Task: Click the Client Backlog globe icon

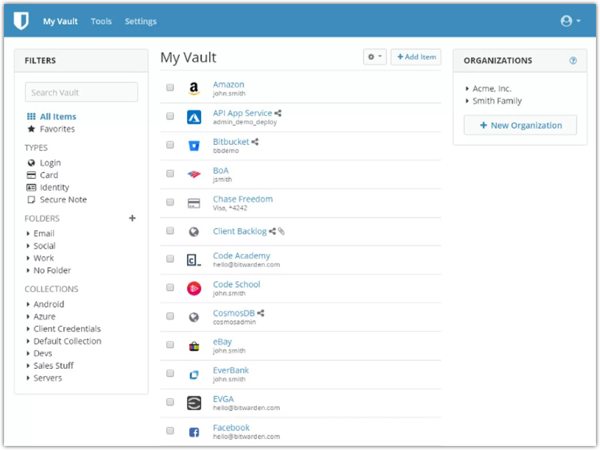Action: [x=194, y=232]
